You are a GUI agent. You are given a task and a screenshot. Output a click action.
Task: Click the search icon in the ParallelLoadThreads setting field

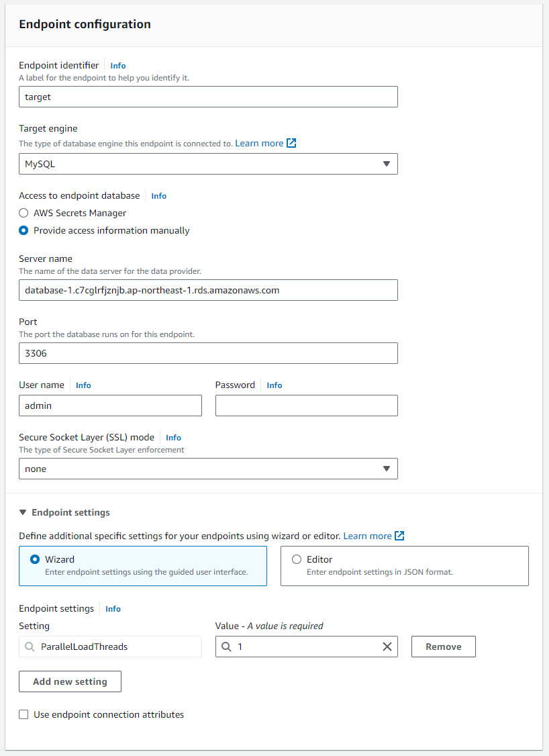coord(30,647)
